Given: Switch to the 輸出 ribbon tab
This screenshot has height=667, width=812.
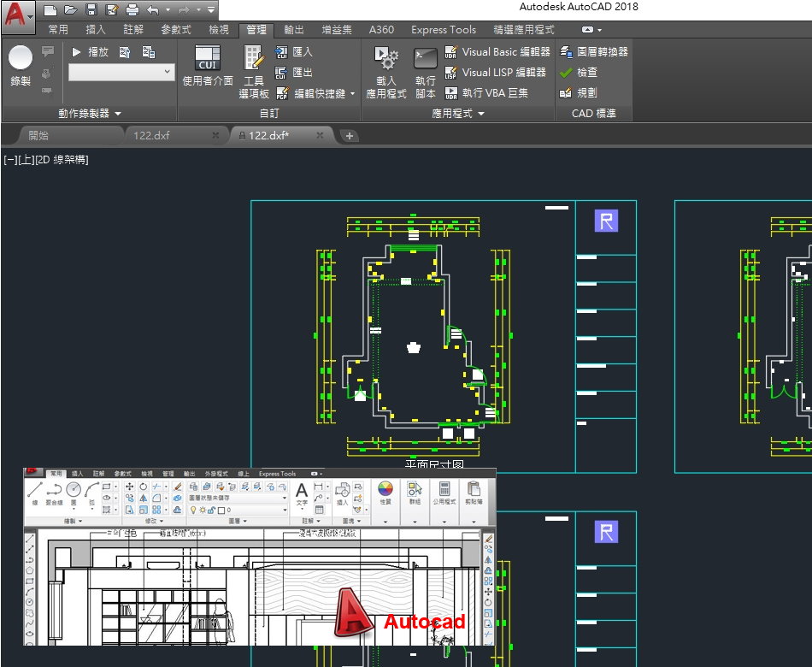Looking at the screenshot, I should (294, 30).
